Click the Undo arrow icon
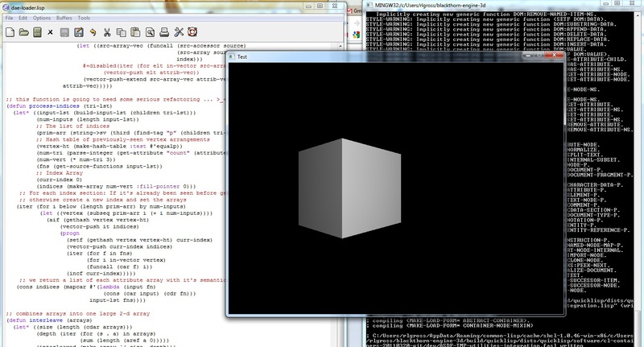Screen dimensions: 644x347 [x=93, y=32]
